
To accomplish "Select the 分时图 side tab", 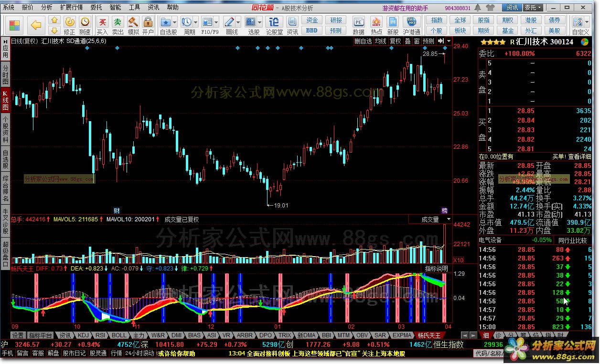I will pos(5,75).
